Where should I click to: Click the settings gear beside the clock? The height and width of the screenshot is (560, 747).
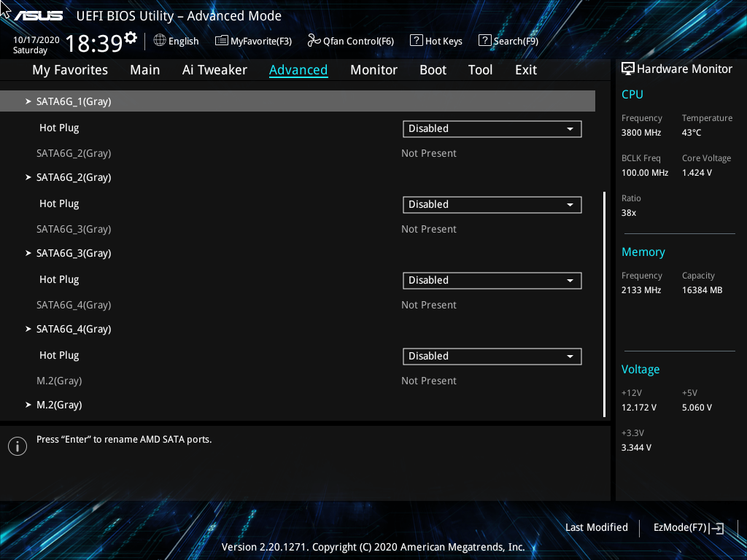[x=130, y=37]
